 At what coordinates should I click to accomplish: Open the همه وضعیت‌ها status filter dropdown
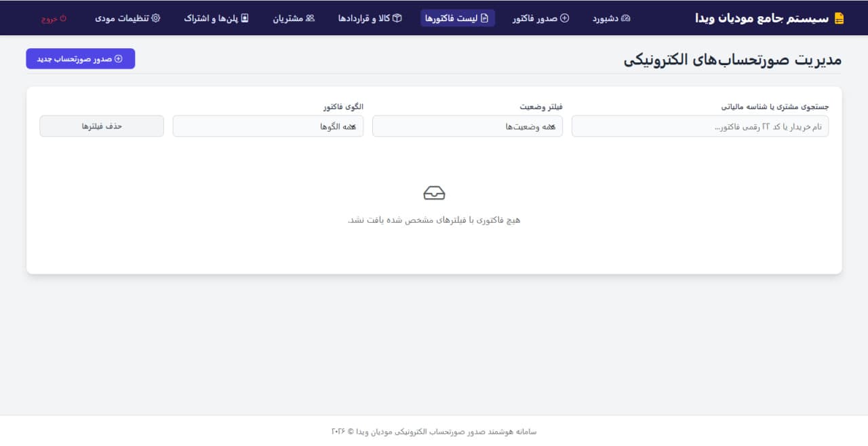[467, 126]
